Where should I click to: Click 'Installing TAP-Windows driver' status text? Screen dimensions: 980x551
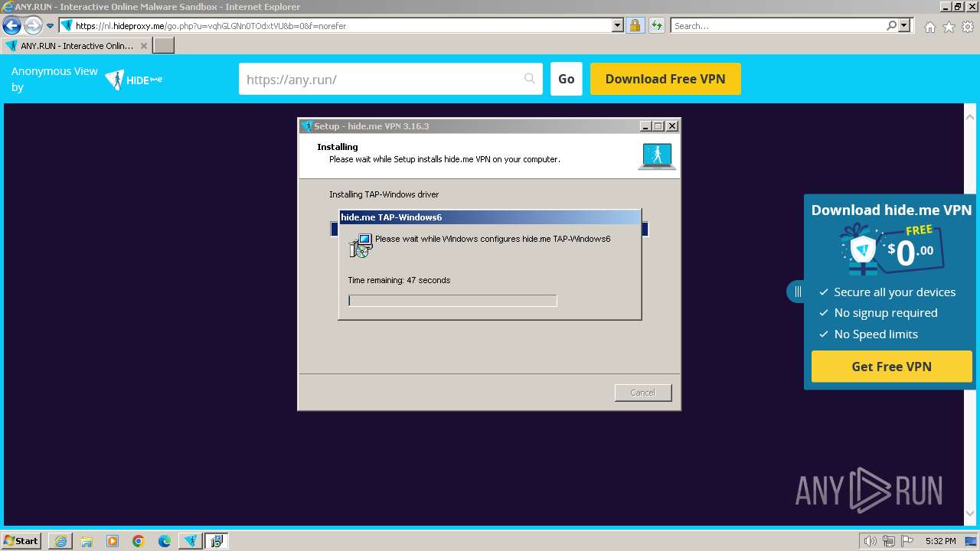tap(384, 194)
